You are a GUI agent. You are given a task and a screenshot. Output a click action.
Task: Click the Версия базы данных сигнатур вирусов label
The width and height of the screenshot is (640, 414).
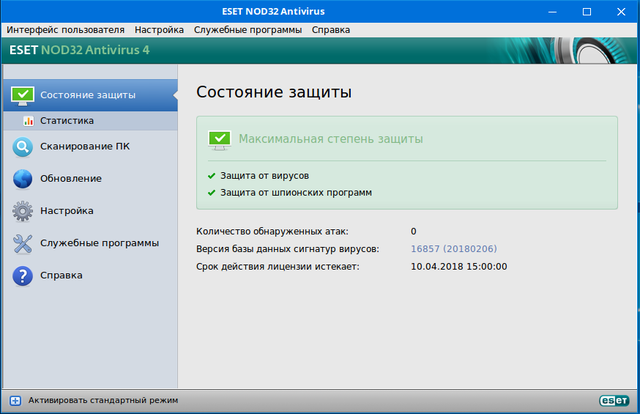tap(288, 249)
